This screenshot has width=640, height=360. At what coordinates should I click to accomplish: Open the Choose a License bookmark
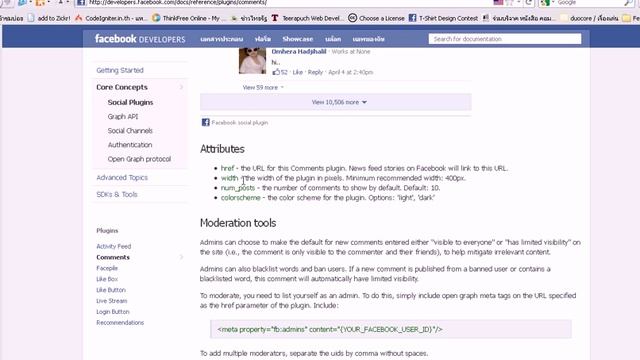click(376, 18)
